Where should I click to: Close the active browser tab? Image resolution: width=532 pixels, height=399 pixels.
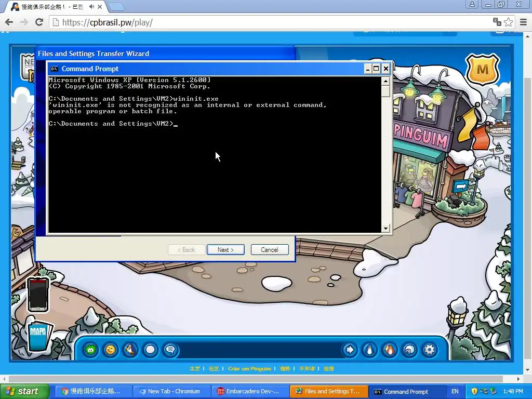pyautogui.click(x=100, y=6)
